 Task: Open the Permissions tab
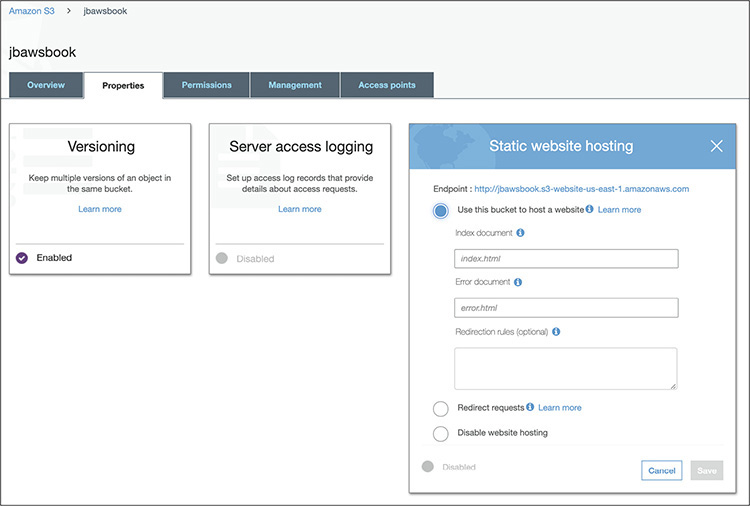click(x=206, y=85)
